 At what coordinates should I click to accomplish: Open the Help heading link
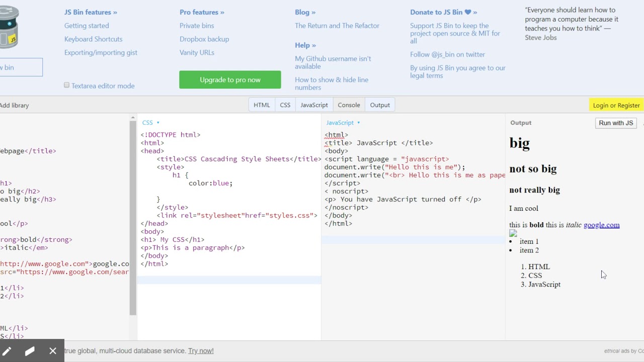coord(305,45)
